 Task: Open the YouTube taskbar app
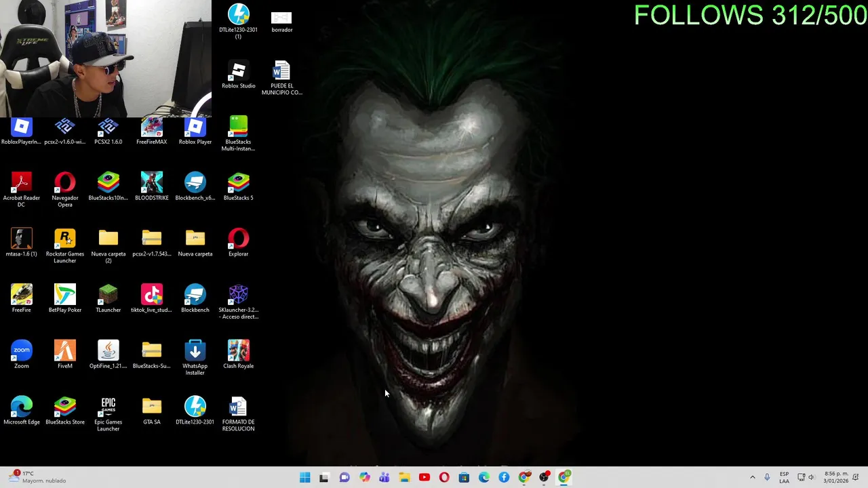point(425,477)
